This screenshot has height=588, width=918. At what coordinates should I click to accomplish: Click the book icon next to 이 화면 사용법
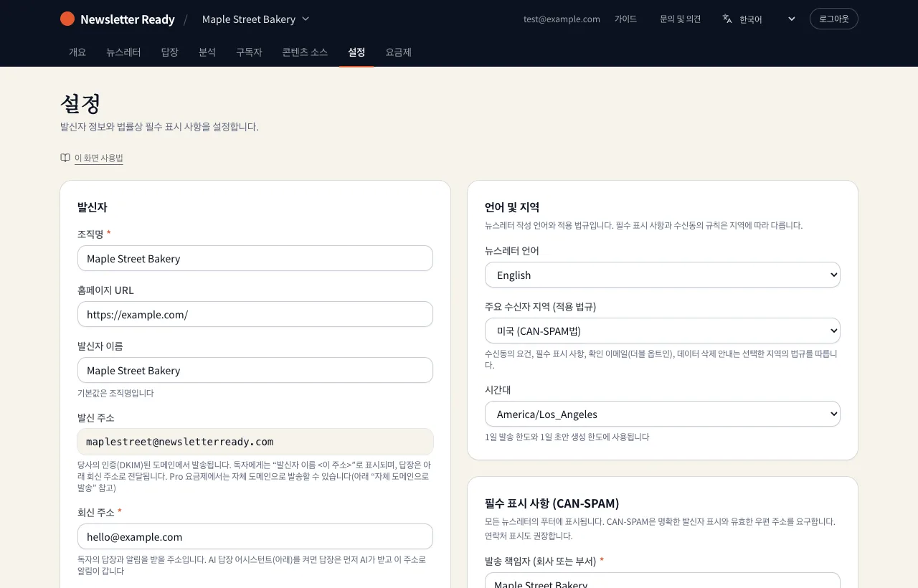(x=65, y=158)
